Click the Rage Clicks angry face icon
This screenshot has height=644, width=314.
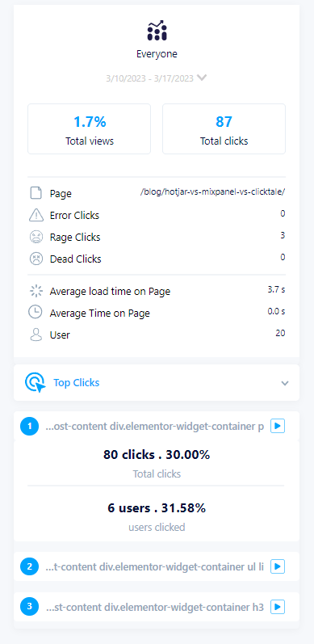pyautogui.click(x=36, y=237)
